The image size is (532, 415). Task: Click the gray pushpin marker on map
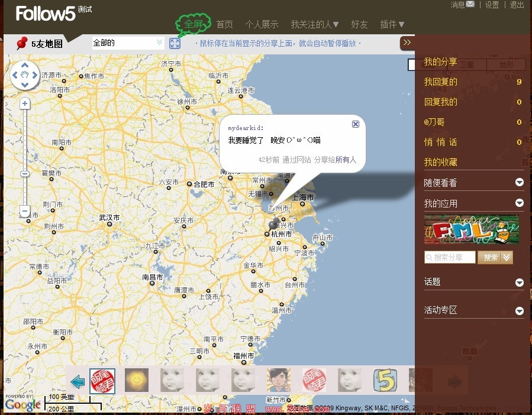[274, 223]
